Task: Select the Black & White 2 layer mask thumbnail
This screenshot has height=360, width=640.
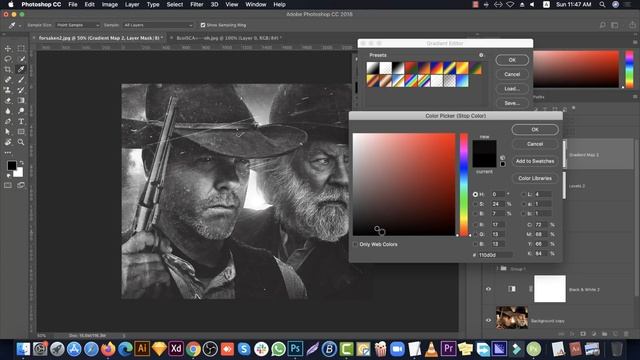Action: click(x=550, y=289)
